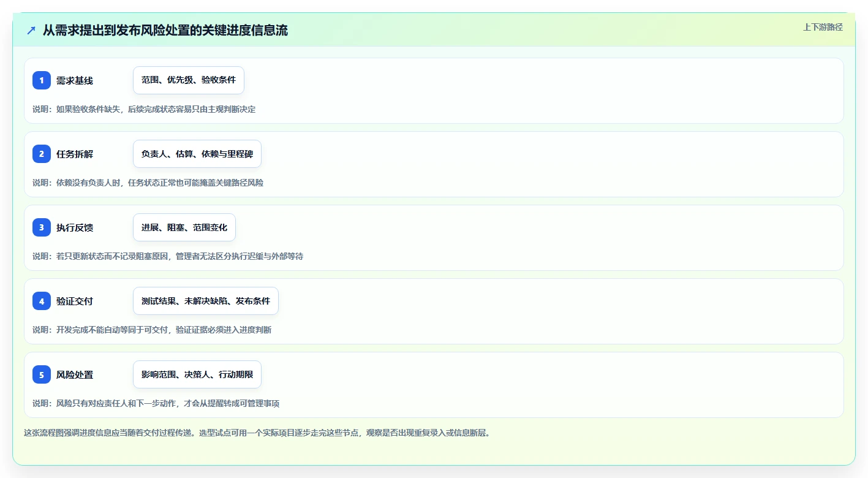This screenshot has width=868, height=478.
Task: Click the note about 依赖没有负责人
Action: pyautogui.click(x=148, y=183)
